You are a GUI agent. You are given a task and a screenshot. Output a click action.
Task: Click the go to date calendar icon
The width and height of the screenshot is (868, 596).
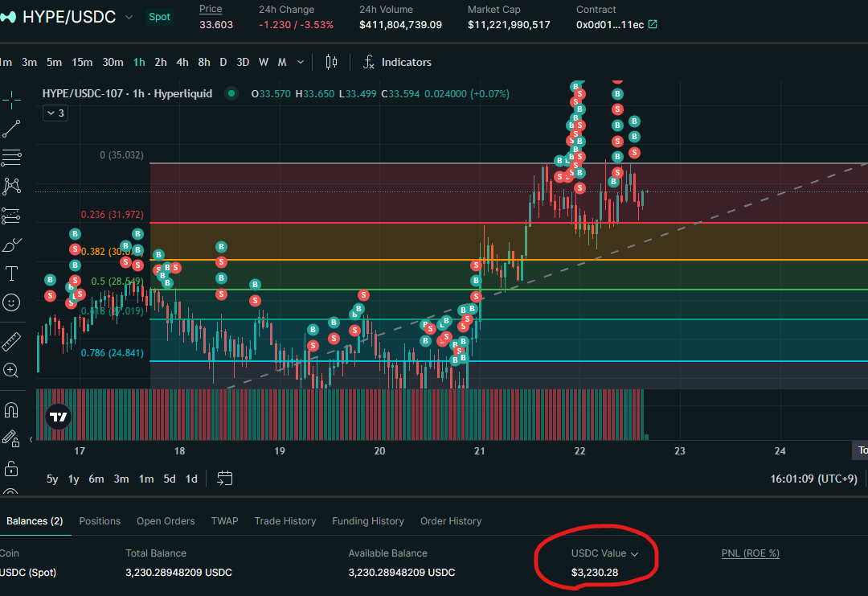225,479
